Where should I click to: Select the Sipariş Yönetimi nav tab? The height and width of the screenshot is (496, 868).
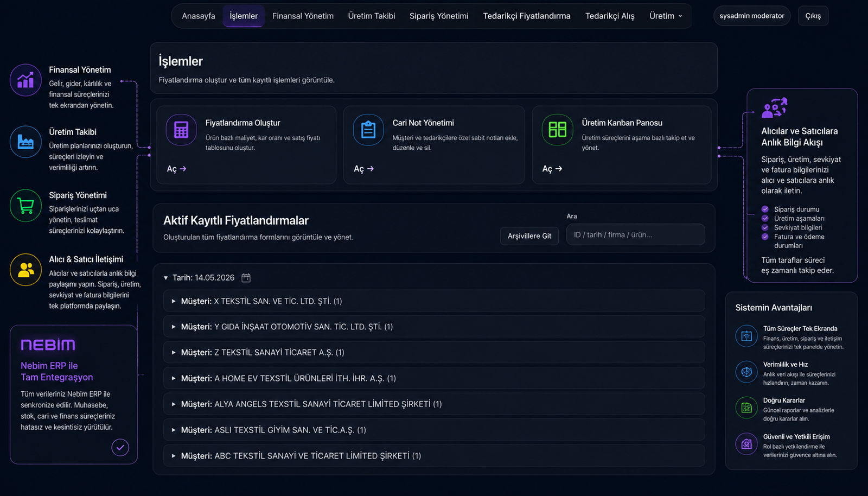pyautogui.click(x=439, y=16)
